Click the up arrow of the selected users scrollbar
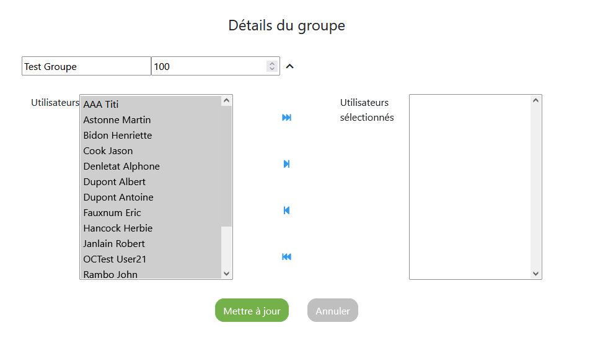Screen dimensions: 590x364 pos(536,101)
